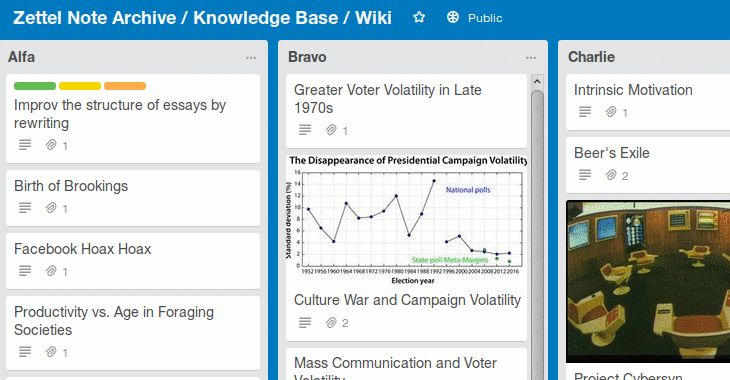Viewport: 730px width, 380px height.
Task: Click attachment icon on Greater Voter Volatility card
Action: 331,130
